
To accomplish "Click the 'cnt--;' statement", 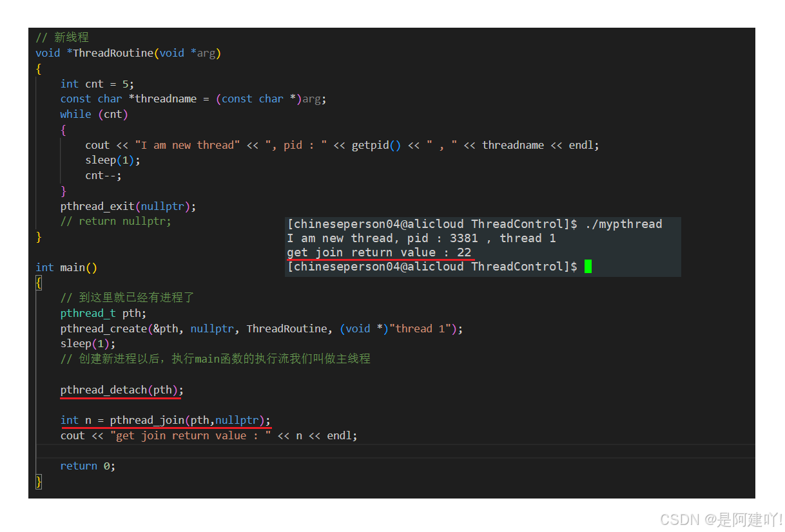I will click(103, 175).
